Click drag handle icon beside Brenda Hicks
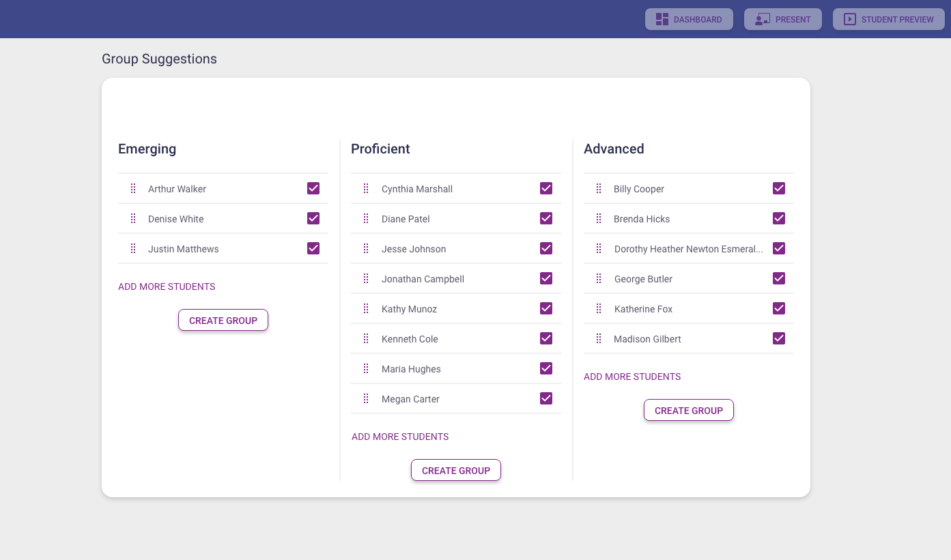 [599, 219]
